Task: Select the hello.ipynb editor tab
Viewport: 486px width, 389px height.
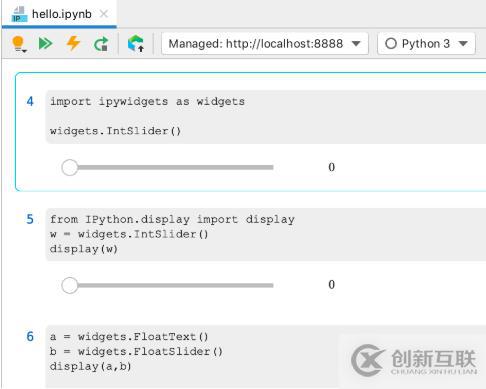Action: [59, 14]
